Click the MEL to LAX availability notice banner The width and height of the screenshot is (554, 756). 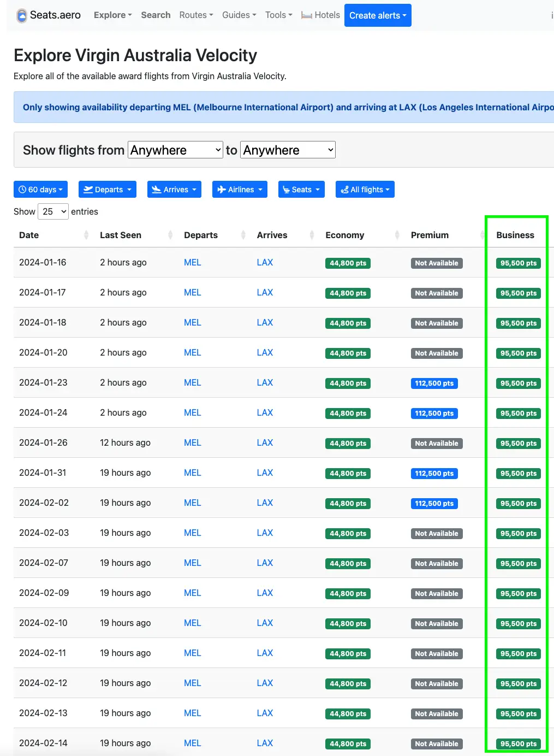pyautogui.click(x=284, y=107)
